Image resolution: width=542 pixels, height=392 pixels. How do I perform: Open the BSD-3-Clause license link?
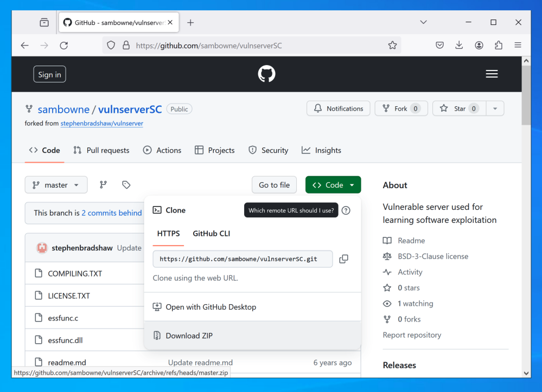click(x=425, y=256)
